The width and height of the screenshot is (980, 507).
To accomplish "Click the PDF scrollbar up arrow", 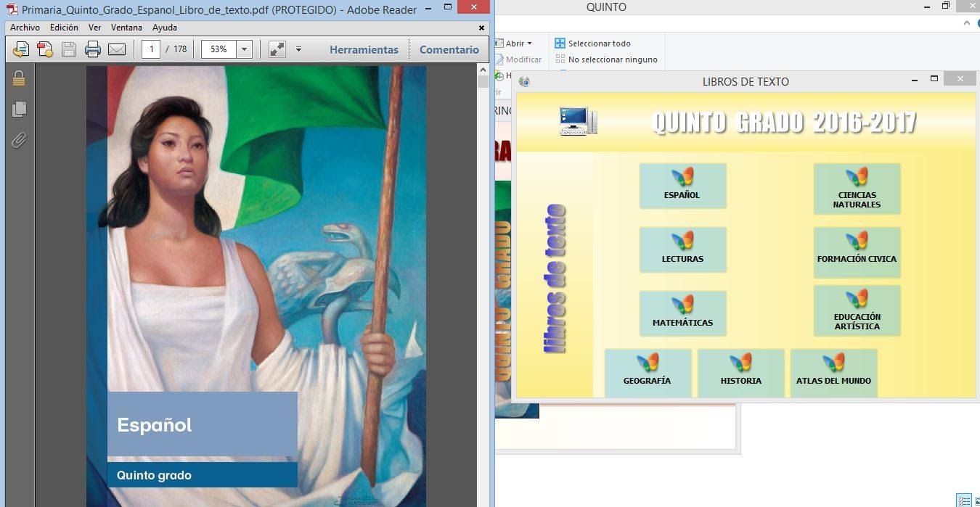I will click(x=483, y=70).
